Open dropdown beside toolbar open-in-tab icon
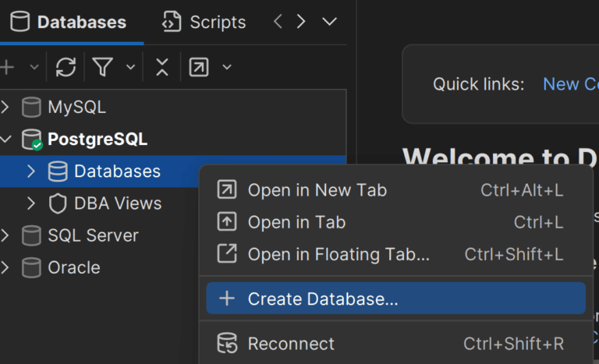Image resolution: width=599 pixels, height=364 pixels. click(x=227, y=67)
